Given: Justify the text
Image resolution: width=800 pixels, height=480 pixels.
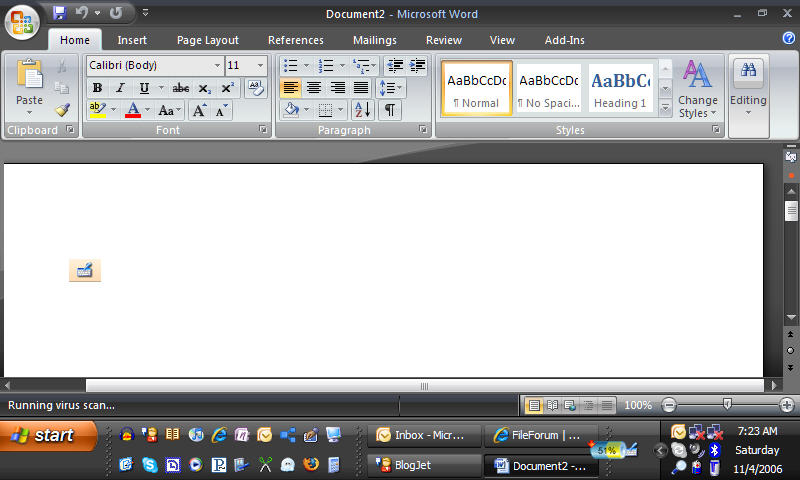Looking at the screenshot, I should pyautogui.click(x=361, y=88).
